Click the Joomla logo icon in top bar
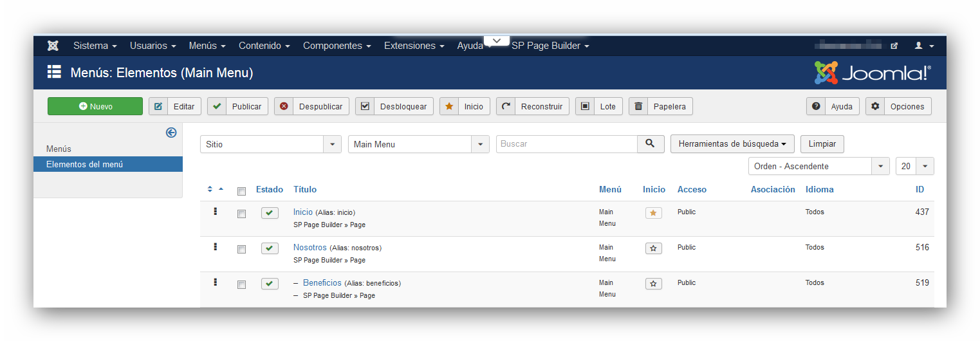The width and height of the screenshot is (980, 341). click(53, 46)
